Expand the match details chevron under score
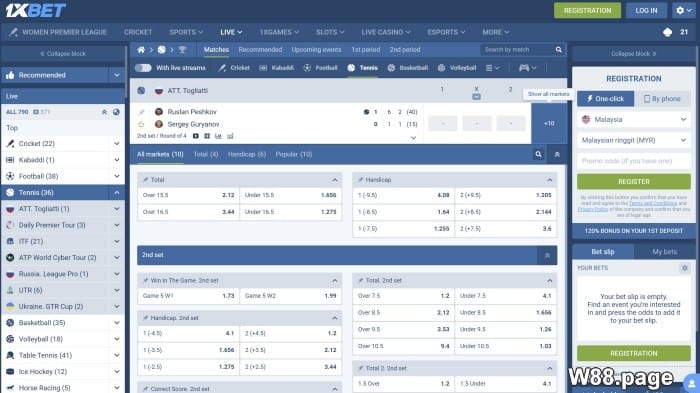This screenshot has height=393, width=700. coord(413,138)
